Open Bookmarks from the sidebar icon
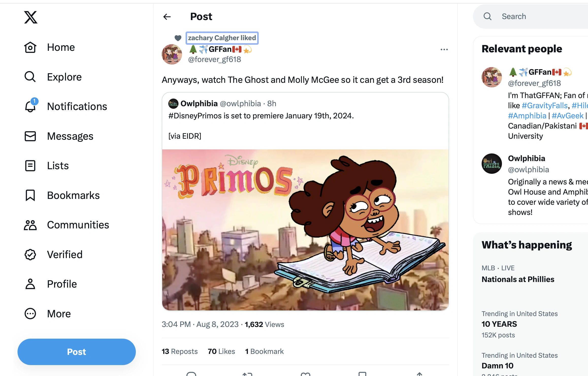 pos(30,195)
